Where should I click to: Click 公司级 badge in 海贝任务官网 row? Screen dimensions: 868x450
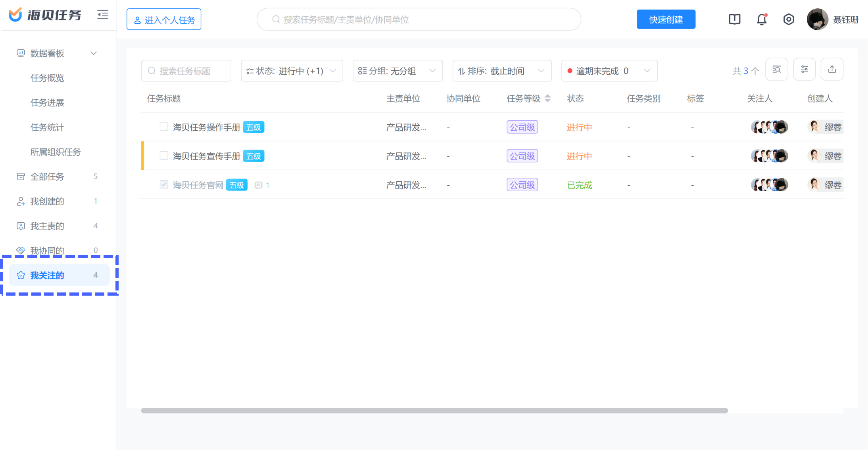coord(522,185)
